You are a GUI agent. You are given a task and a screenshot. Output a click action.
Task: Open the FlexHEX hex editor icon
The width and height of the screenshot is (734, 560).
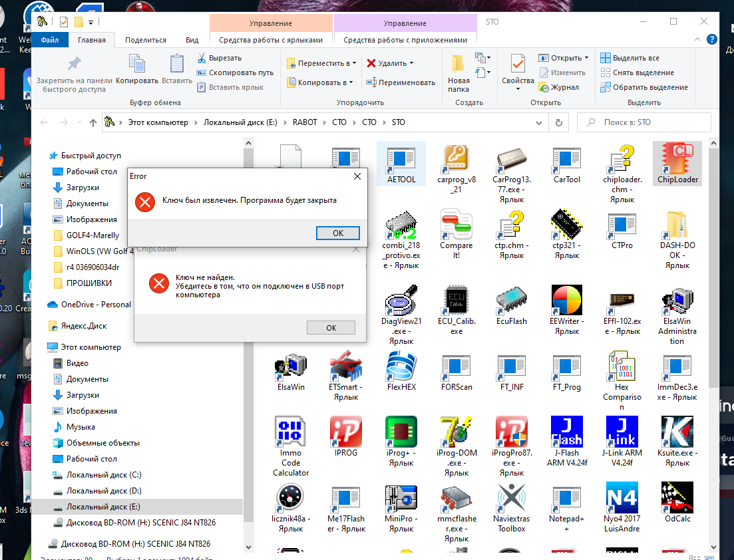click(401, 368)
